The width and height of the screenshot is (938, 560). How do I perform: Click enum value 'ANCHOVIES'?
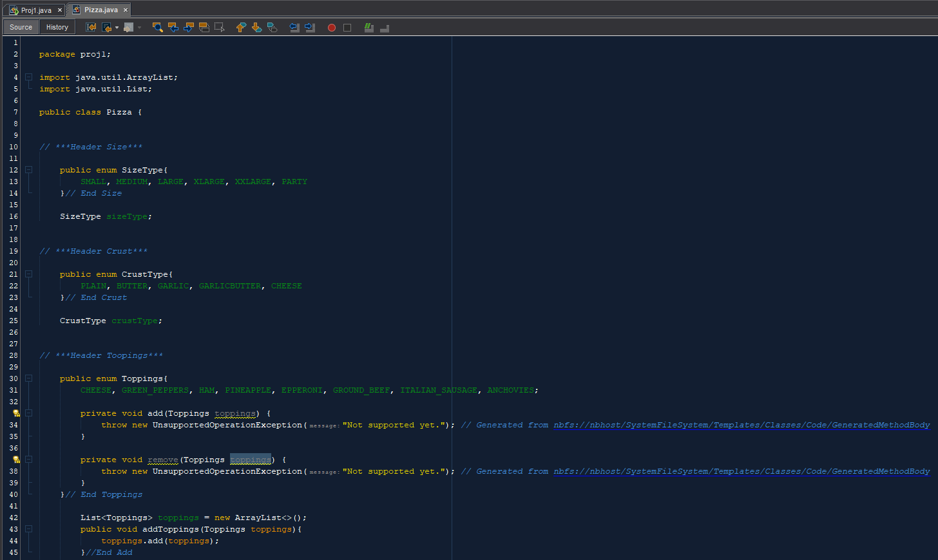[x=511, y=390]
